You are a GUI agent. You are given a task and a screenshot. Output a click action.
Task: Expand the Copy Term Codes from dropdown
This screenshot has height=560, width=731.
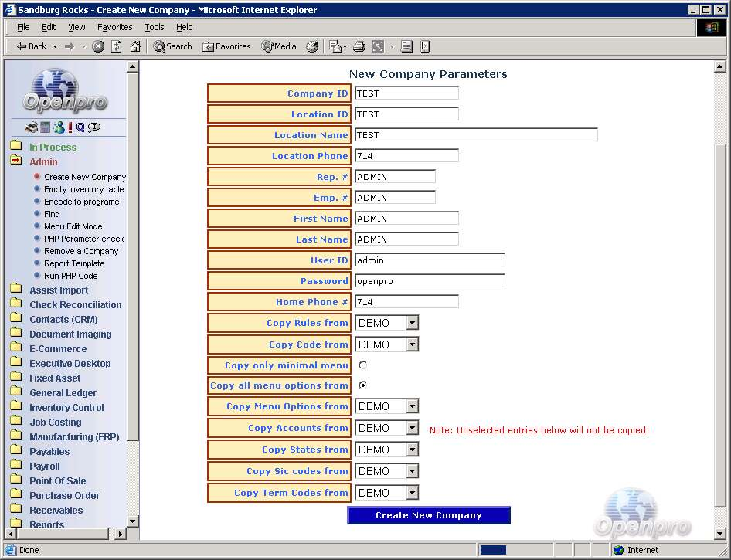(x=412, y=493)
